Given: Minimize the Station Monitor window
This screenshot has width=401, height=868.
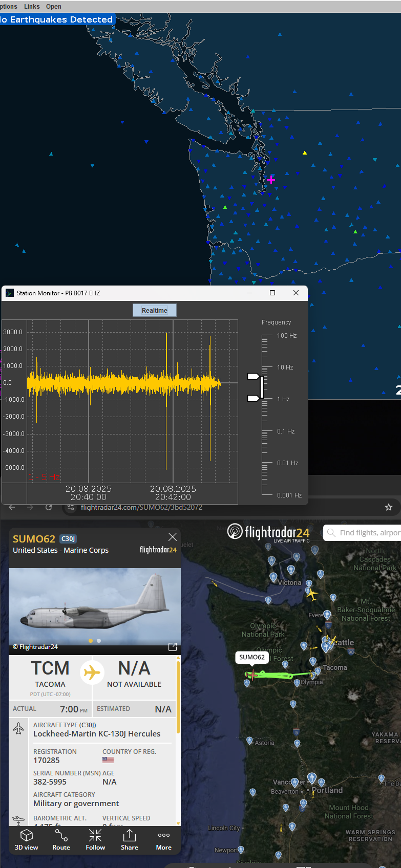Looking at the screenshot, I should (x=249, y=293).
